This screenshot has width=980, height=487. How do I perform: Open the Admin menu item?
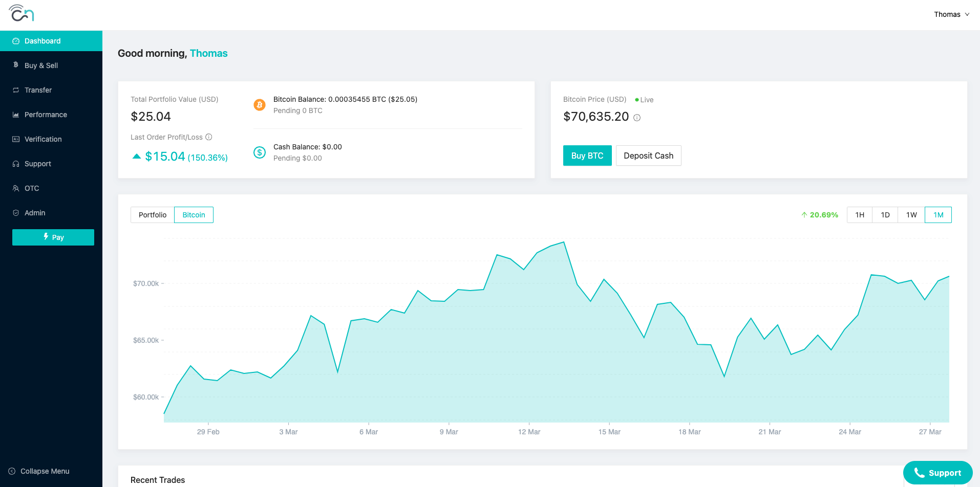(35, 213)
